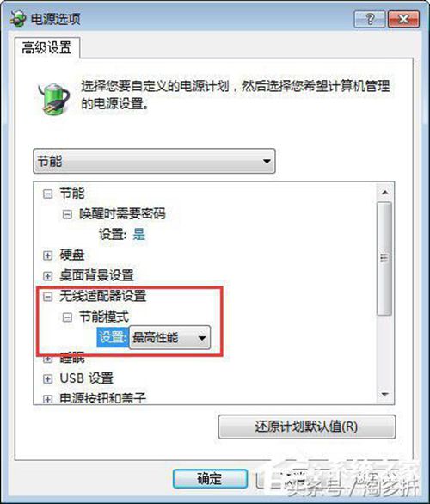Expand the USB 设置 tree node
The image size is (430, 504).
pyautogui.click(x=47, y=379)
